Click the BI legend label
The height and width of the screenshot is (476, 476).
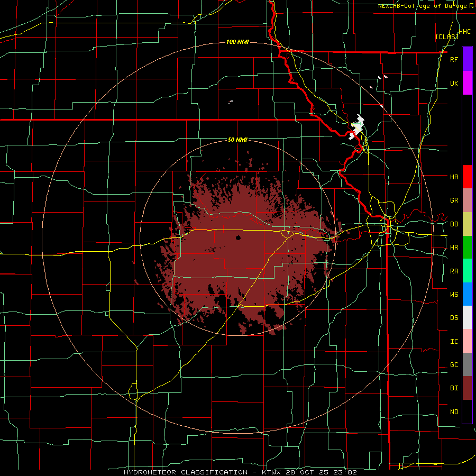[x=454, y=388]
